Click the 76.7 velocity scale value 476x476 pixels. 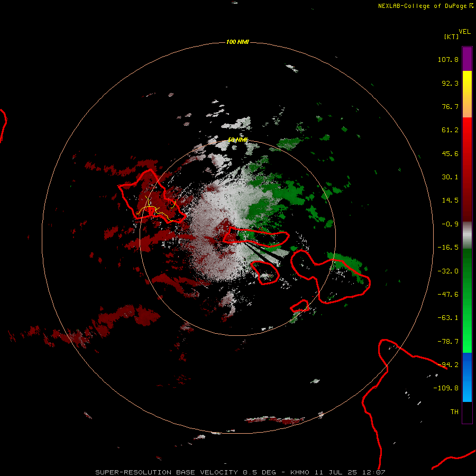pyautogui.click(x=450, y=106)
